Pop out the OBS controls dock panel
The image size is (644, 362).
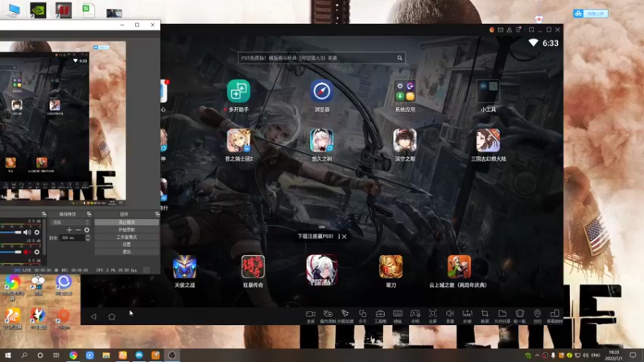click(x=157, y=214)
